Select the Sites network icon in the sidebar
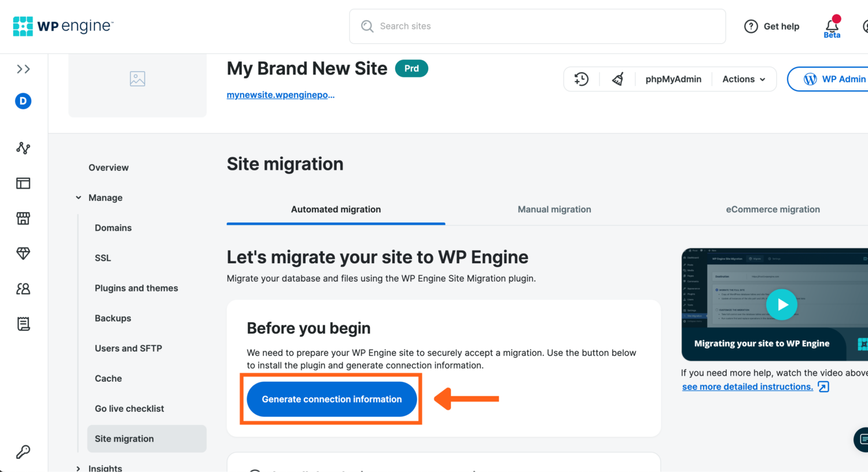 pos(23,147)
